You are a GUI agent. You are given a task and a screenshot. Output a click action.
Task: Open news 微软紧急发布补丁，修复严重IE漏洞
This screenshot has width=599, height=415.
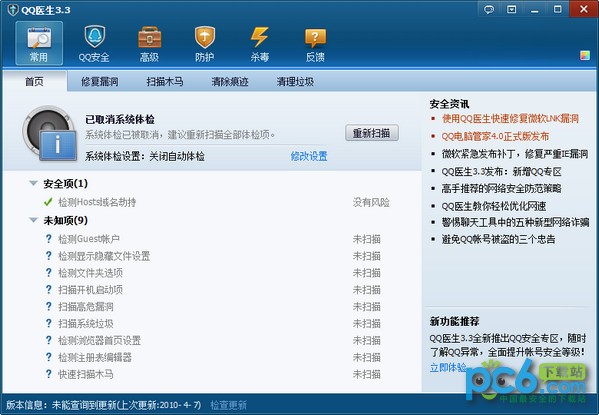(515, 154)
